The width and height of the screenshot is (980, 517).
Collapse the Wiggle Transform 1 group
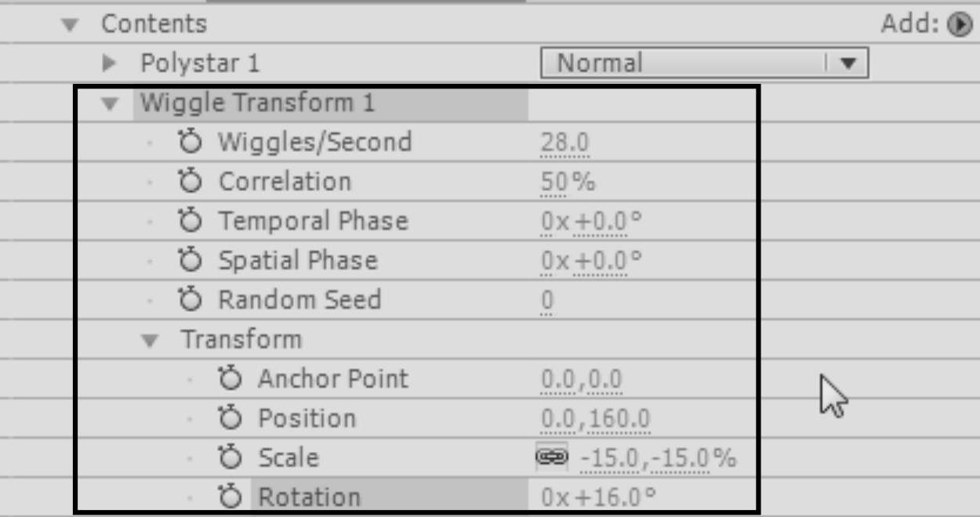(x=110, y=103)
